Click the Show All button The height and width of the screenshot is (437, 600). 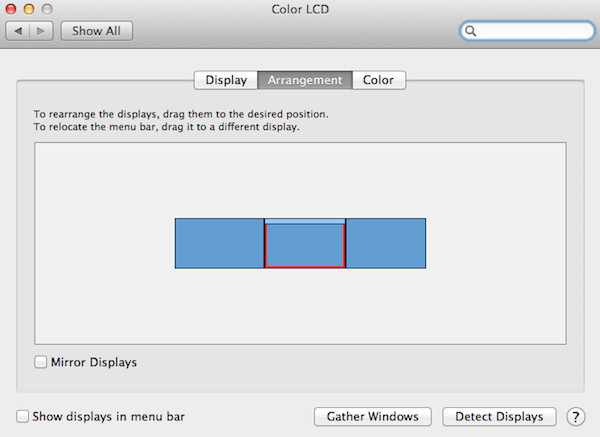pyautogui.click(x=96, y=31)
